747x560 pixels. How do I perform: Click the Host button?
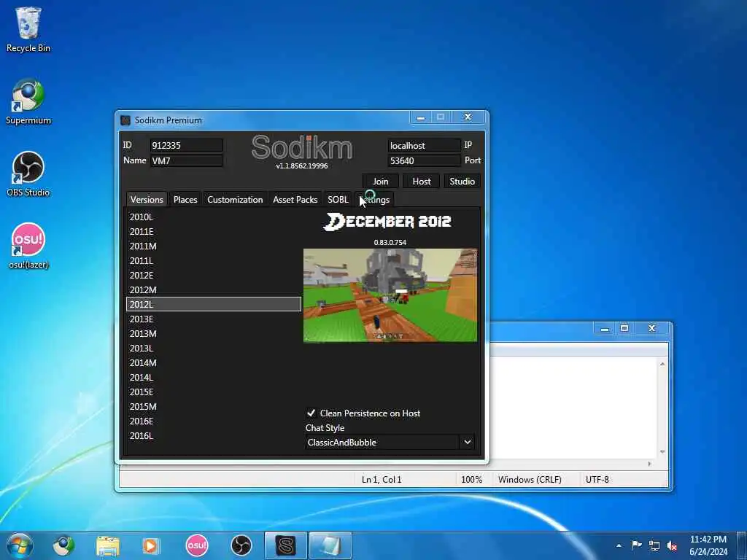(x=422, y=182)
